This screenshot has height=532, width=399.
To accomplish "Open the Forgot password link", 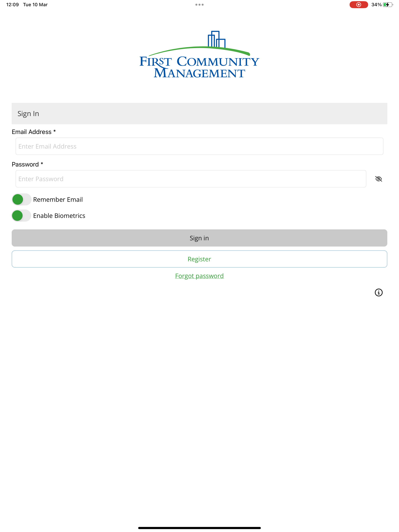I will pyautogui.click(x=199, y=276).
